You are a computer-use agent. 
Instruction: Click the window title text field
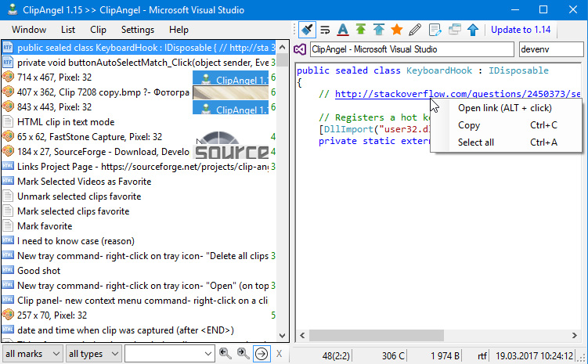click(x=411, y=49)
